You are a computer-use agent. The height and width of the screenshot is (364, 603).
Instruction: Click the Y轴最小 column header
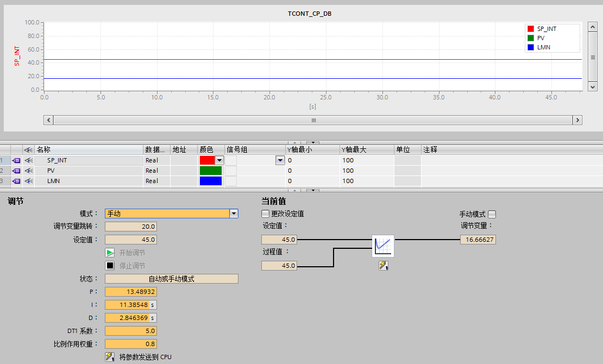[x=313, y=150]
